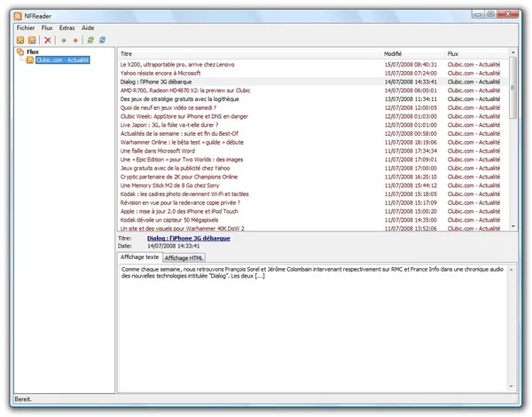Open the Flux menu
532x417 pixels.
point(47,28)
